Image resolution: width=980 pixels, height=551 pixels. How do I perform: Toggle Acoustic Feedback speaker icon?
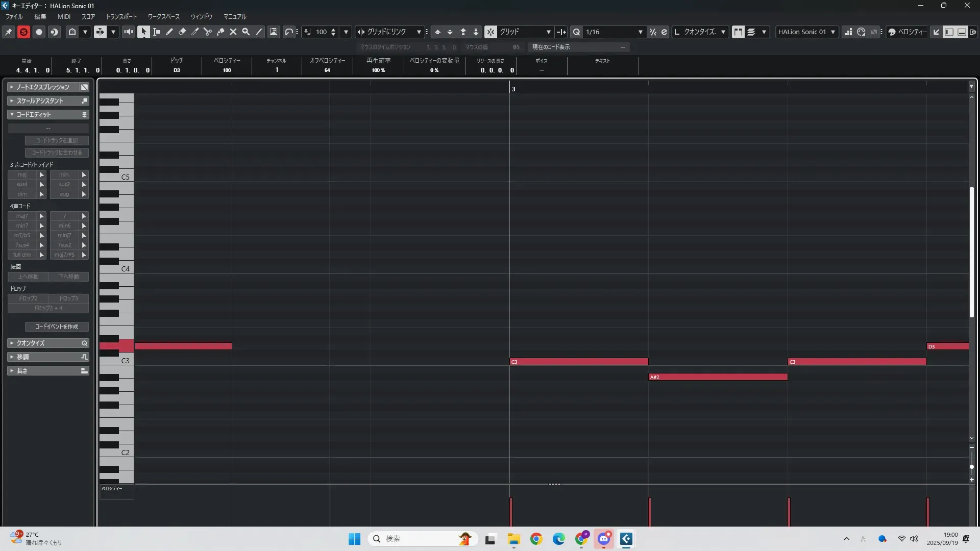(128, 32)
